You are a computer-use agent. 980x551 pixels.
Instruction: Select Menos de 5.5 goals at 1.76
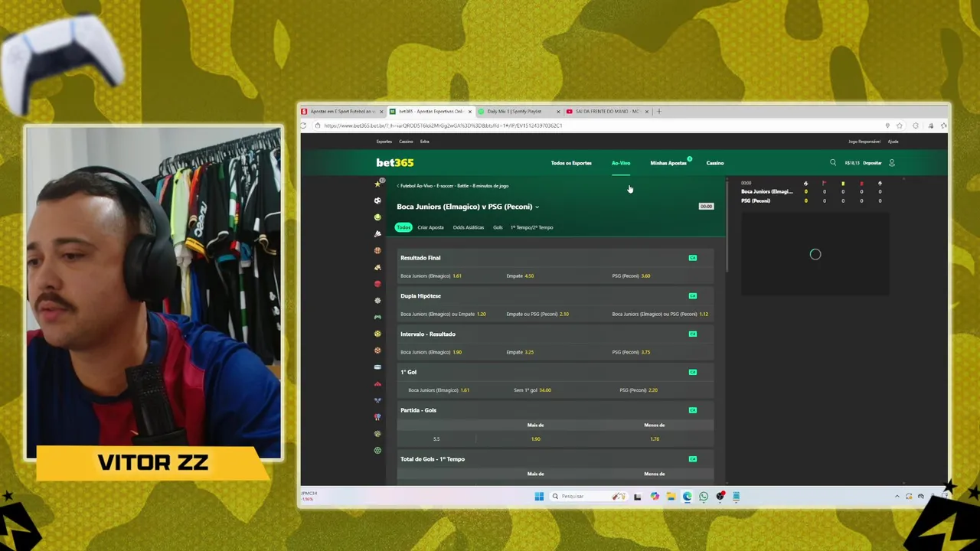click(x=655, y=439)
